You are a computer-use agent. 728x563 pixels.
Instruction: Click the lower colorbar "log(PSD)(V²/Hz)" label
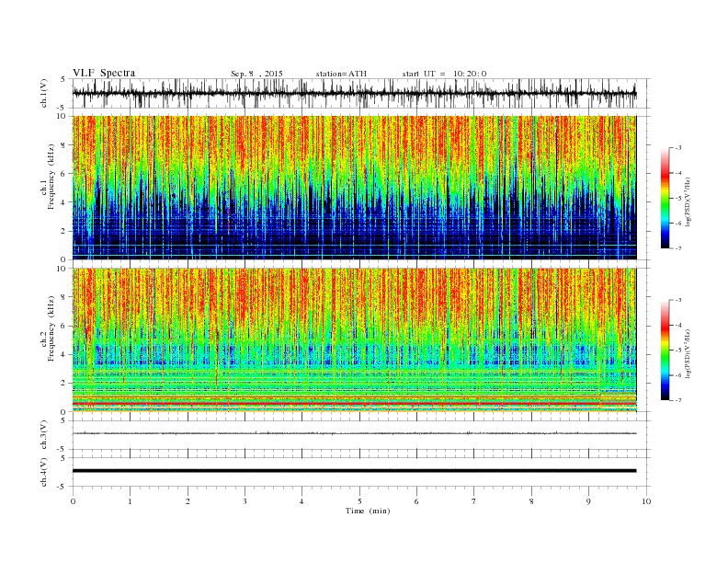click(689, 353)
